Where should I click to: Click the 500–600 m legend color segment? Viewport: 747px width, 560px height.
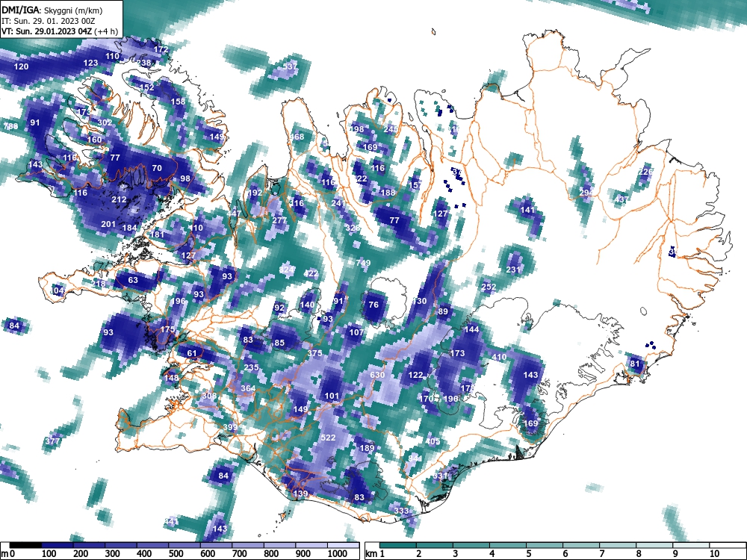(x=185, y=545)
